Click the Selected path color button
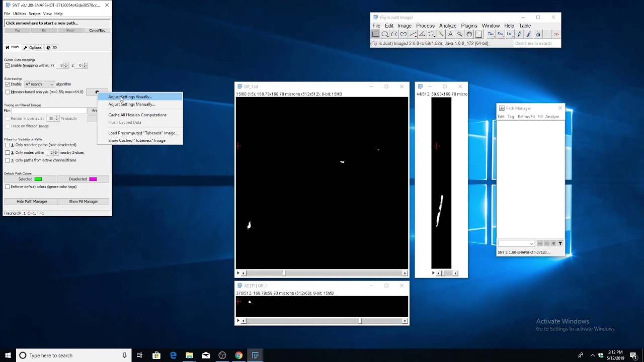The height and width of the screenshot is (362, 644). point(30,179)
